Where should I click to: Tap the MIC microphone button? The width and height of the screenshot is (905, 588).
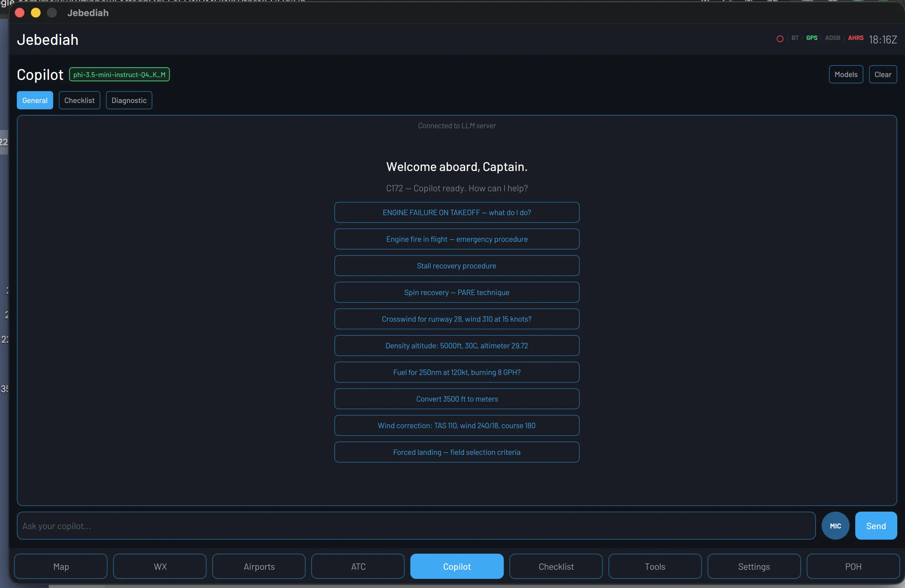(x=835, y=526)
